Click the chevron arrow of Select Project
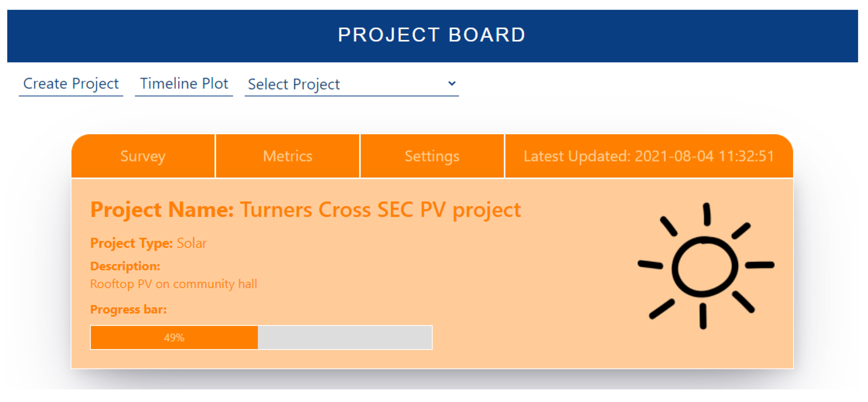Image resolution: width=868 pixels, height=402 pixels. [451, 83]
